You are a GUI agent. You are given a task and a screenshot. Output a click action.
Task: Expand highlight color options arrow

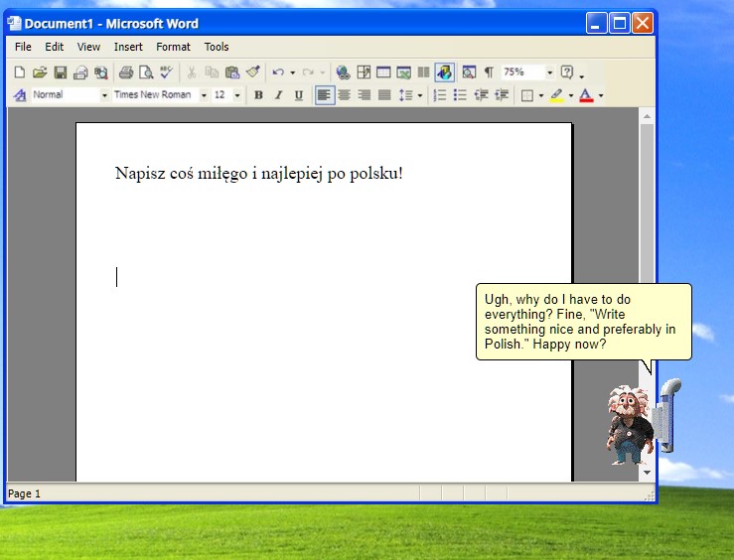pyautogui.click(x=571, y=95)
